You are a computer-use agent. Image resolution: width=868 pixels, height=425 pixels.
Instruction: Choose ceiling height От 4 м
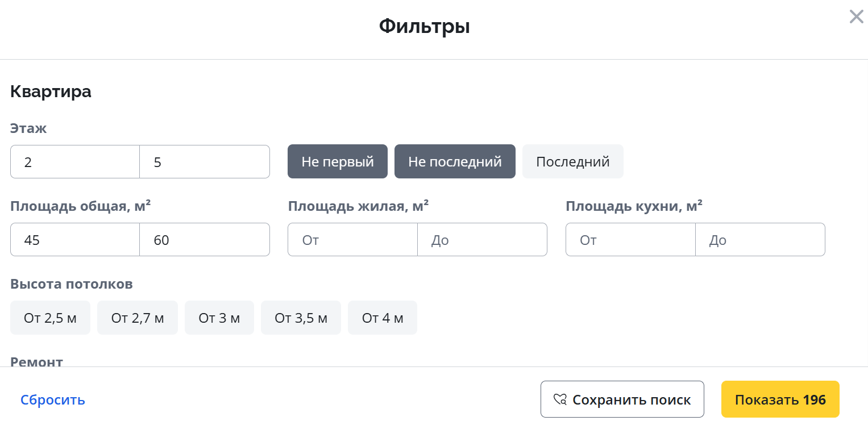(383, 318)
